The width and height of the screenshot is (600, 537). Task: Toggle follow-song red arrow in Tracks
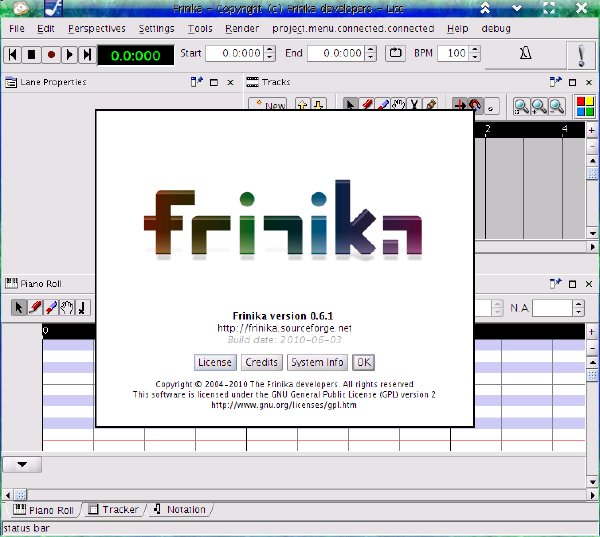[x=459, y=105]
